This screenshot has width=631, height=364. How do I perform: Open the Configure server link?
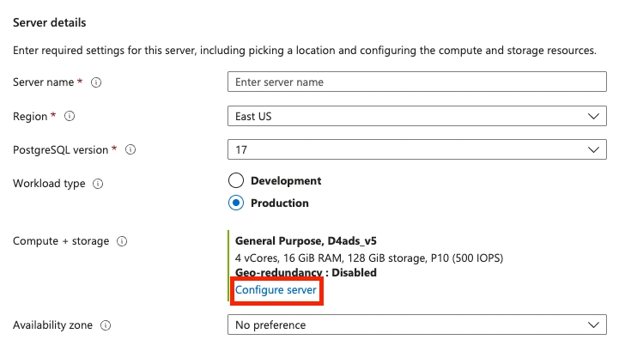coord(276,291)
